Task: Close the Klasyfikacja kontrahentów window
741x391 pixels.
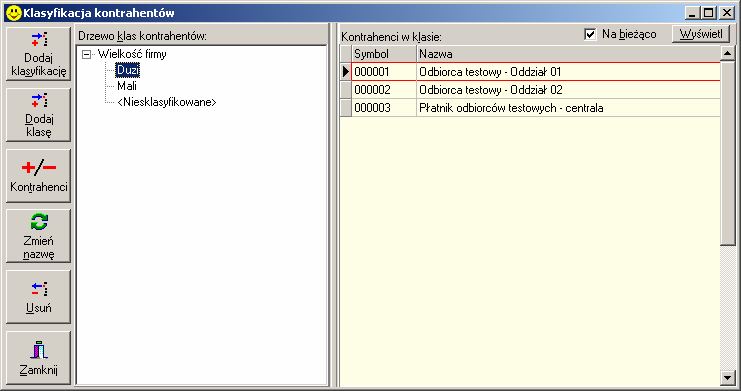Action: tap(726, 13)
